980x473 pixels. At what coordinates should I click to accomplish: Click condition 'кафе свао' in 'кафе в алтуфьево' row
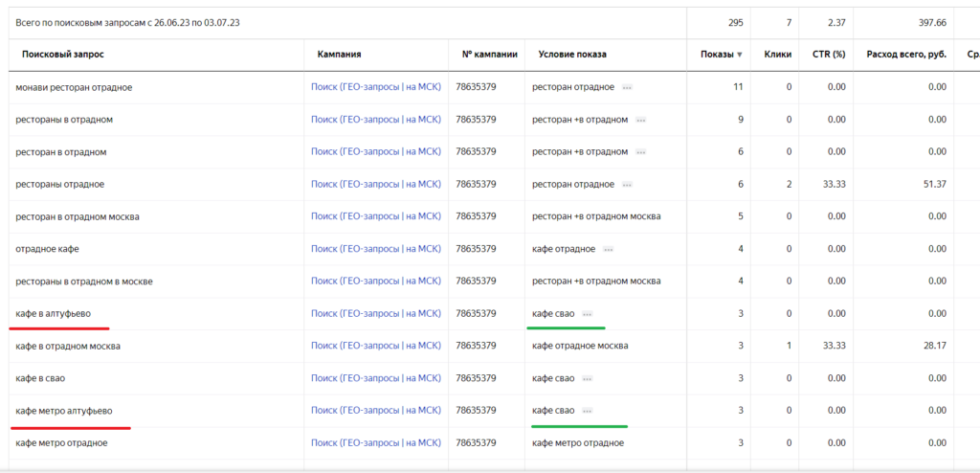[x=553, y=313]
